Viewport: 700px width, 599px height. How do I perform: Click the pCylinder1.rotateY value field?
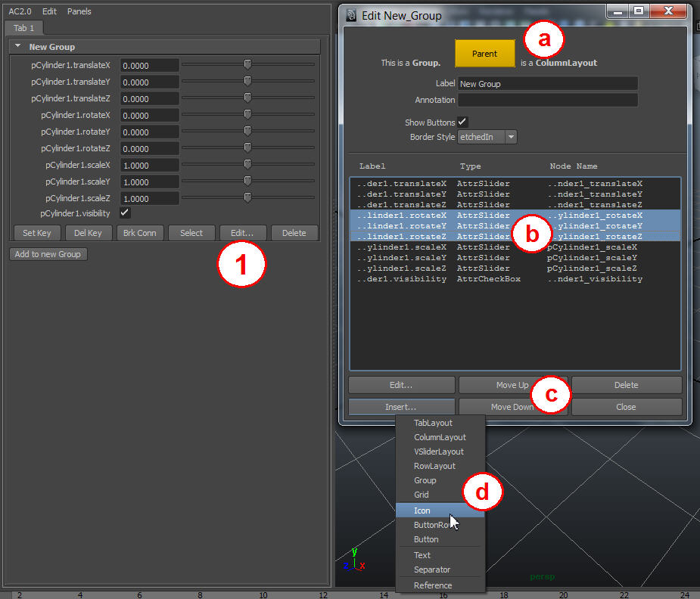pyautogui.click(x=149, y=132)
